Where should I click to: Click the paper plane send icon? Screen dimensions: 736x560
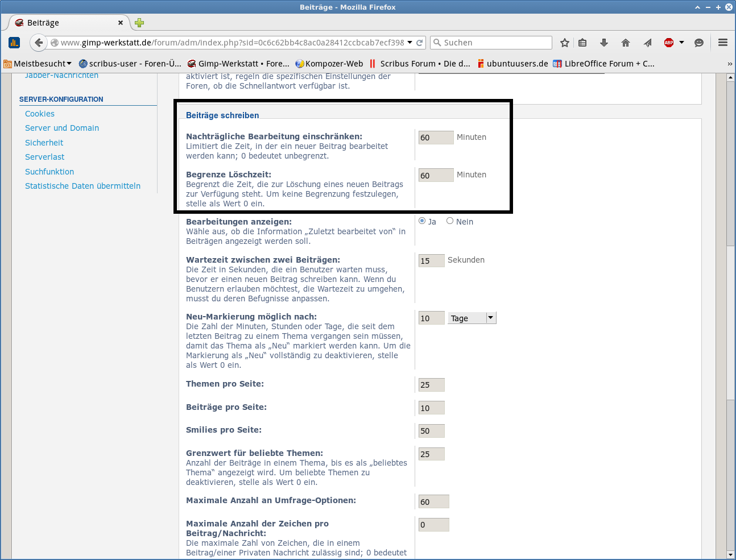tap(647, 43)
